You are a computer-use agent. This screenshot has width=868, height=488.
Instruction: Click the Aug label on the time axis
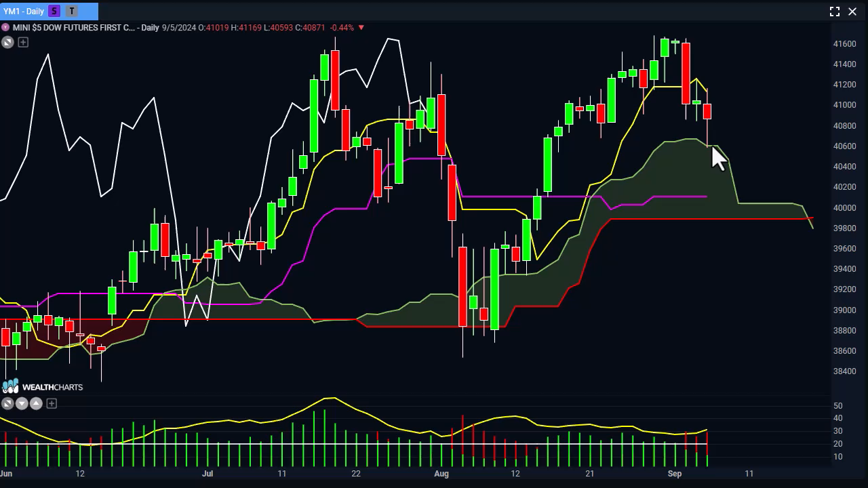[441, 474]
